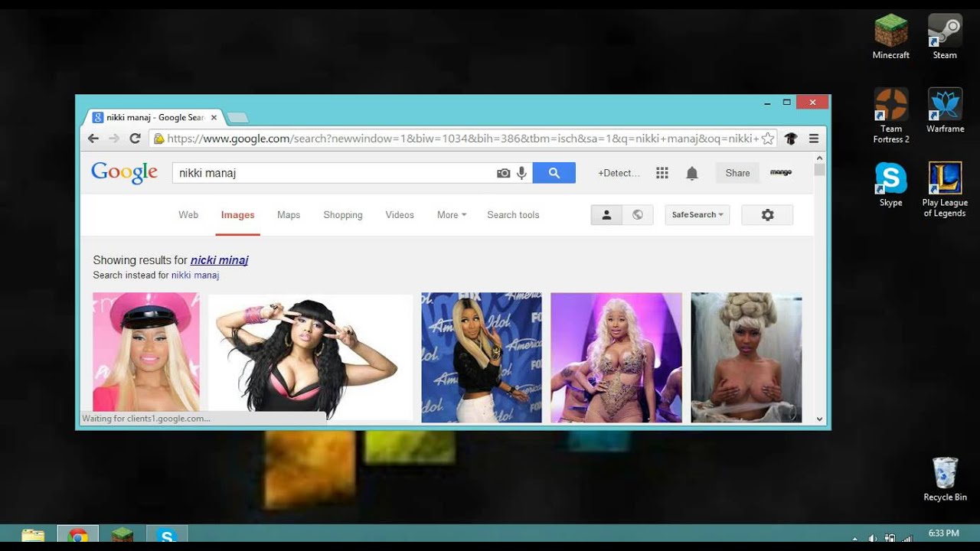Close the nikki manaj browser tab
980x551 pixels.
click(x=214, y=117)
